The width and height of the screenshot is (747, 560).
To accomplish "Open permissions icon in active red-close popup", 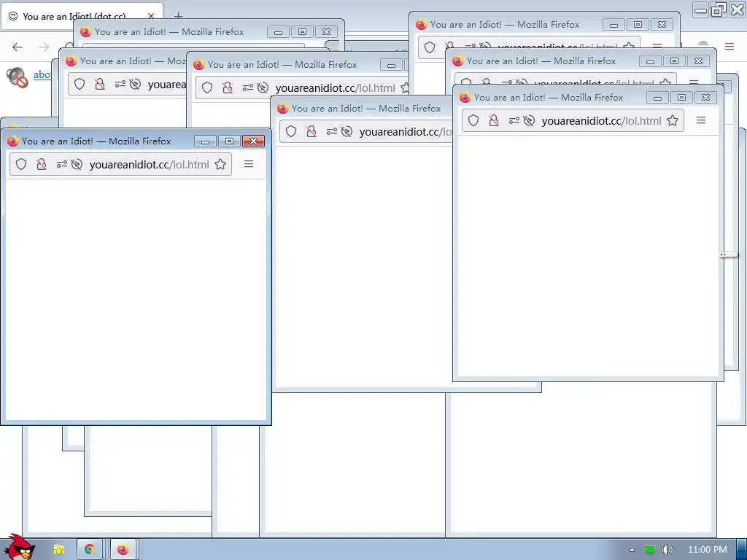I will [61, 164].
